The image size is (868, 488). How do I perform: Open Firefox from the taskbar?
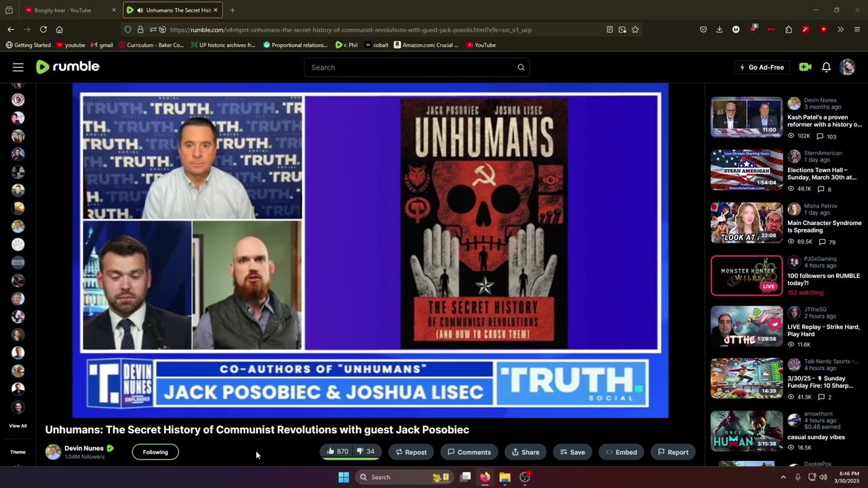point(485,477)
